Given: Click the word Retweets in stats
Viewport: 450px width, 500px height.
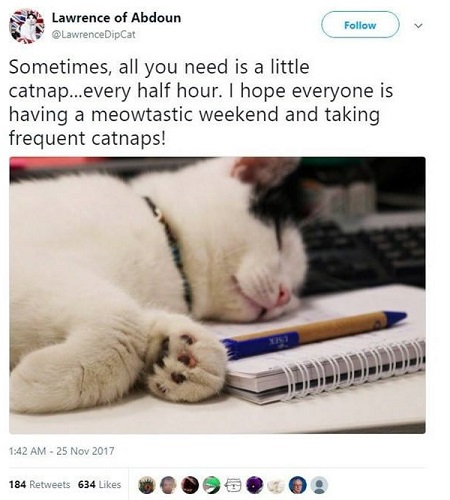Looking at the screenshot, I should 50,484.
